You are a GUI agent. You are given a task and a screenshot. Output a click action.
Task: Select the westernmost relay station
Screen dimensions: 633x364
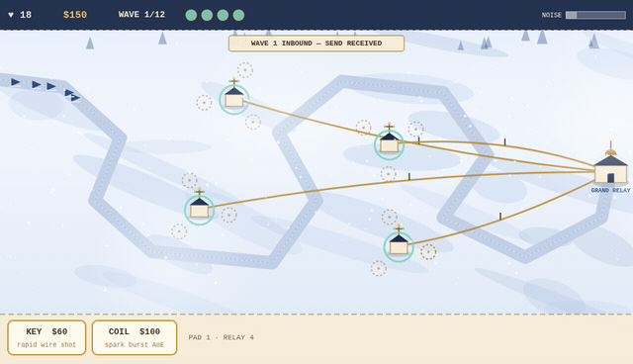coord(200,210)
